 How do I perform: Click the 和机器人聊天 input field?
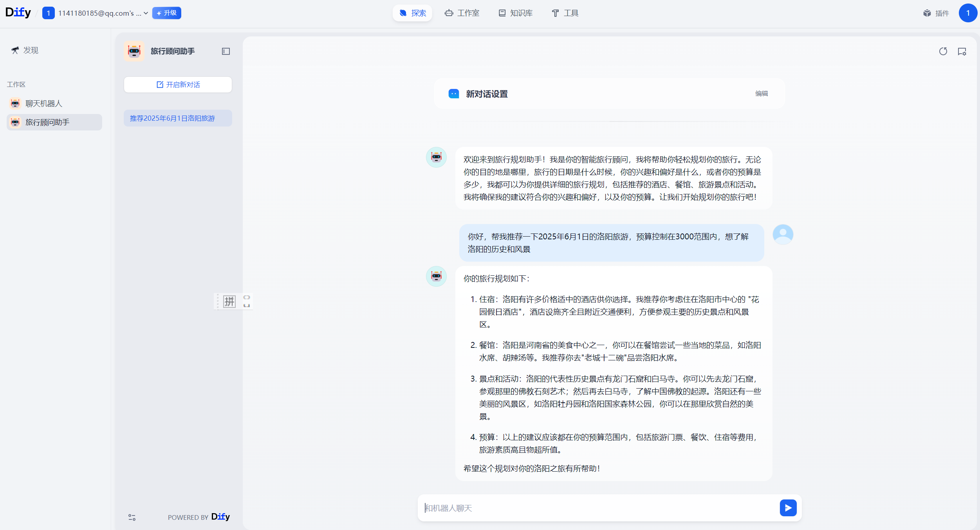click(x=599, y=508)
